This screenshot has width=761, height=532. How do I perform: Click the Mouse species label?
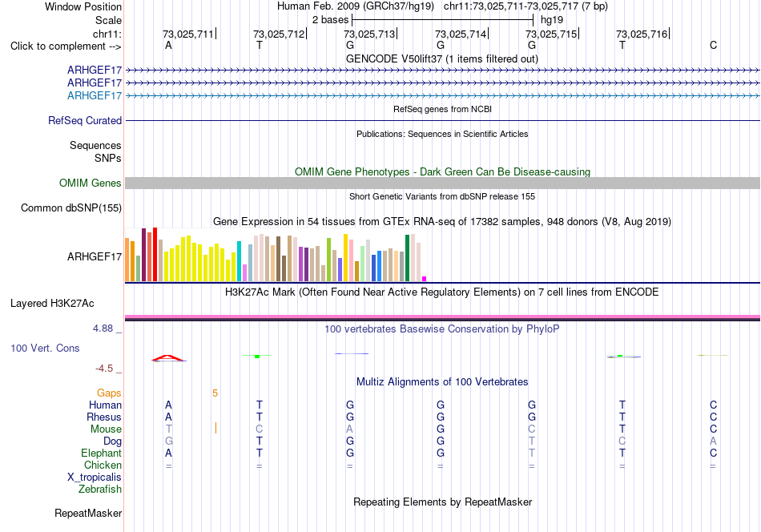(106, 429)
